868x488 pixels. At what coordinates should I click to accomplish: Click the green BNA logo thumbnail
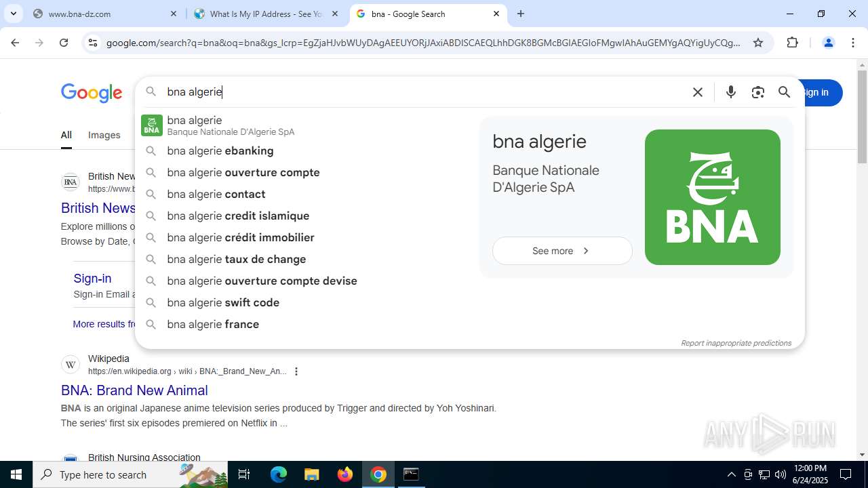pyautogui.click(x=713, y=197)
